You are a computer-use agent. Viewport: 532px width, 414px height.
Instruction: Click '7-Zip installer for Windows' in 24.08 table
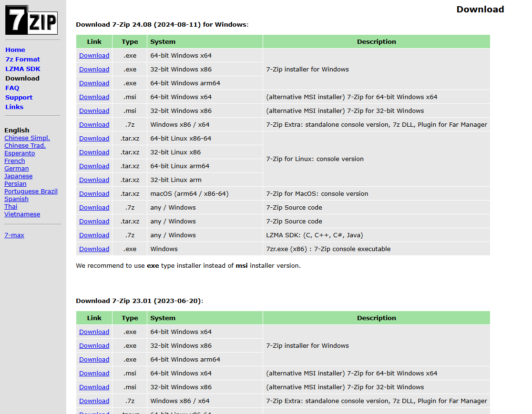(x=307, y=70)
